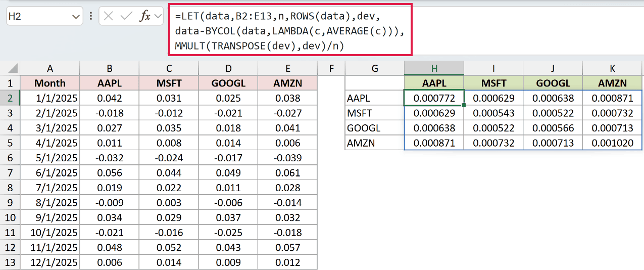Click MSFT row label in column G
Screen dimensions: 644x270
pyautogui.click(x=375, y=113)
